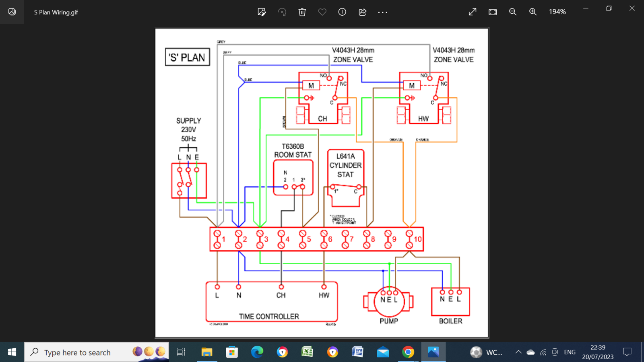The image size is (644, 362).
Task: Rotate the image using the toolbar
Action: tap(282, 12)
